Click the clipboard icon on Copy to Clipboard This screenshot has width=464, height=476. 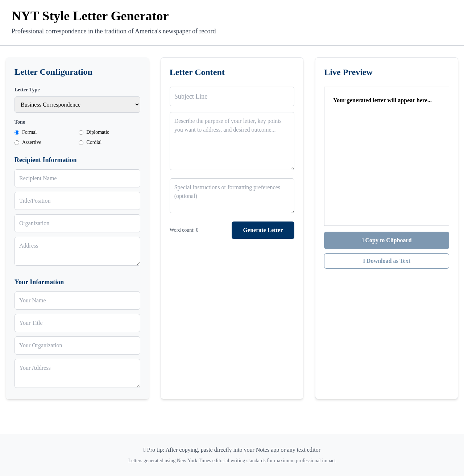(x=362, y=240)
